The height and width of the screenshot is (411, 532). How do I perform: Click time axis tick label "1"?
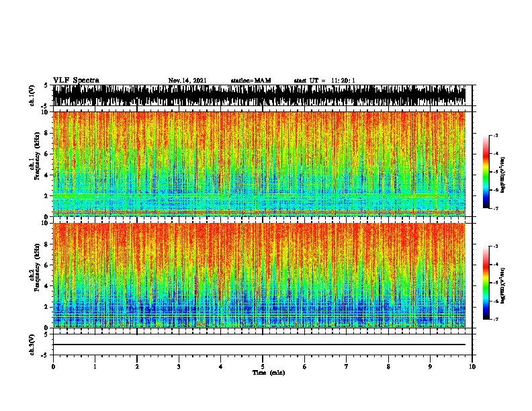point(95,367)
